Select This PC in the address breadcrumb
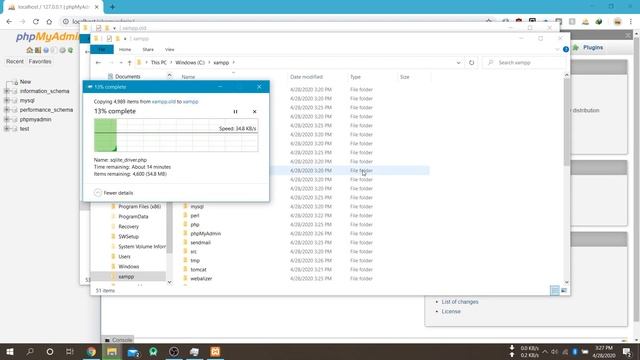Viewport: 640px width, 360px height. pyautogui.click(x=158, y=62)
